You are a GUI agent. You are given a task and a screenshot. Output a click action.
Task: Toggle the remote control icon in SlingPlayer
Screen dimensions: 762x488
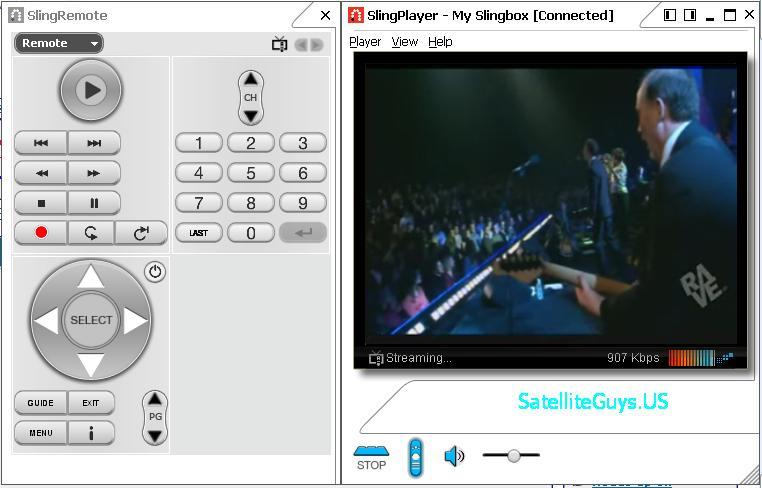coord(416,457)
